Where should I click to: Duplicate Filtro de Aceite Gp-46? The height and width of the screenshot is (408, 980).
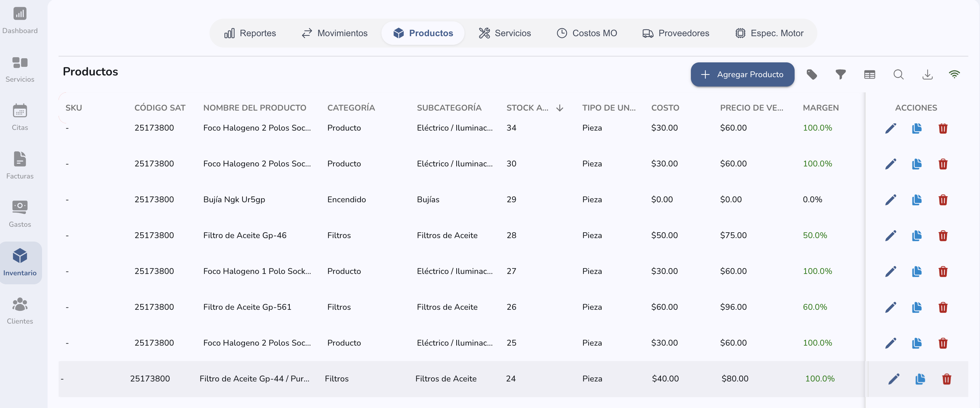coord(917,236)
